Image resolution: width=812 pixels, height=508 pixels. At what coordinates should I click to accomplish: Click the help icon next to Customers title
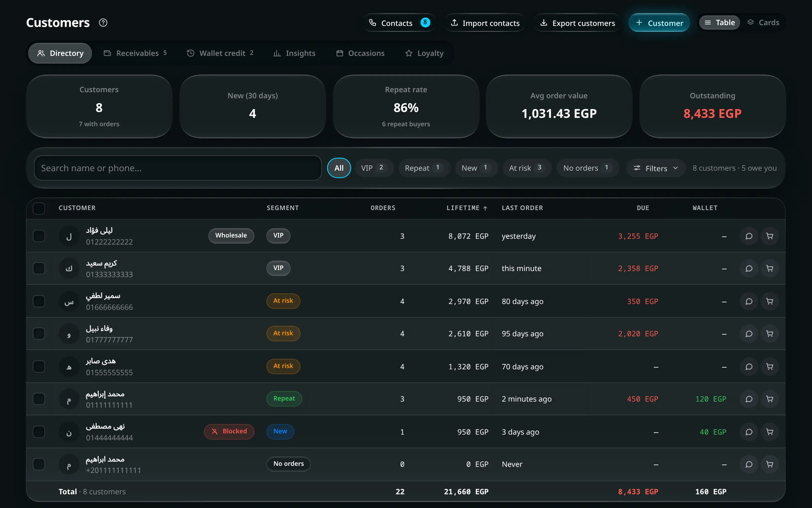tap(103, 23)
